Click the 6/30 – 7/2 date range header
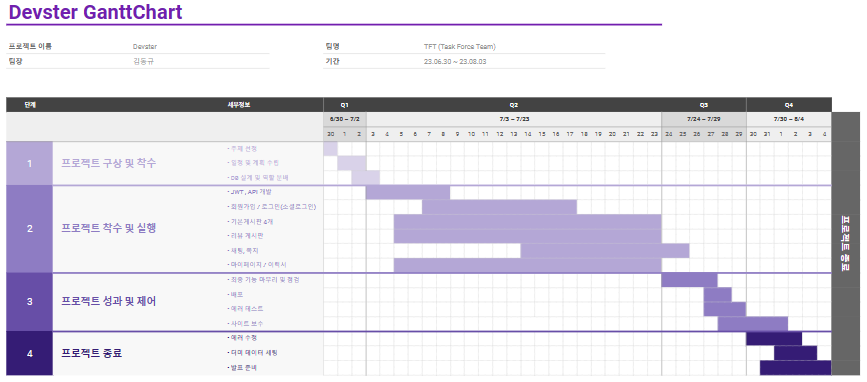 344,119
